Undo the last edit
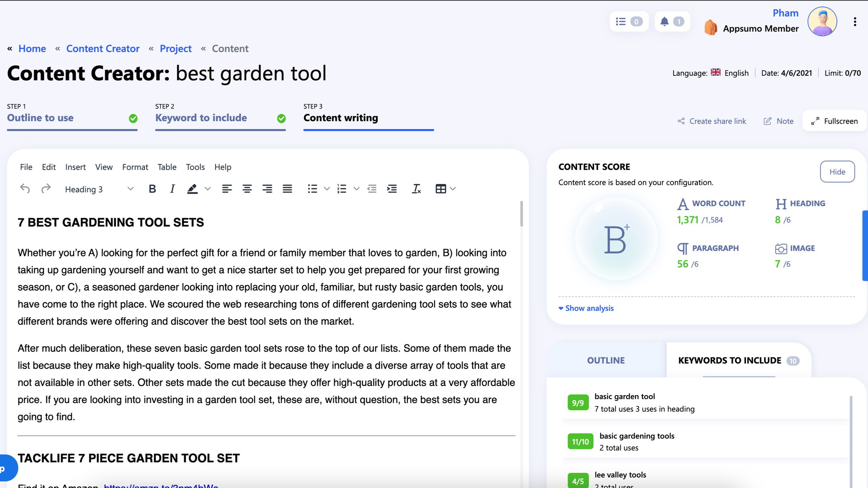The width and height of the screenshot is (868, 488). click(x=25, y=189)
